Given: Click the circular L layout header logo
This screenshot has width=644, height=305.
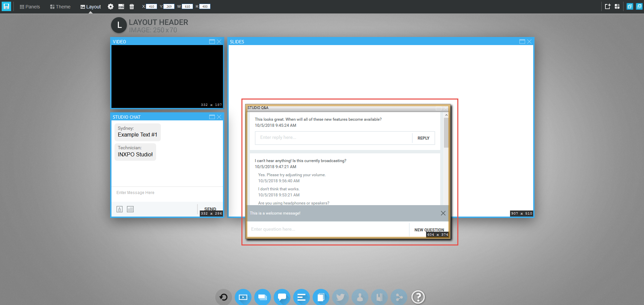Looking at the screenshot, I should pyautogui.click(x=119, y=25).
